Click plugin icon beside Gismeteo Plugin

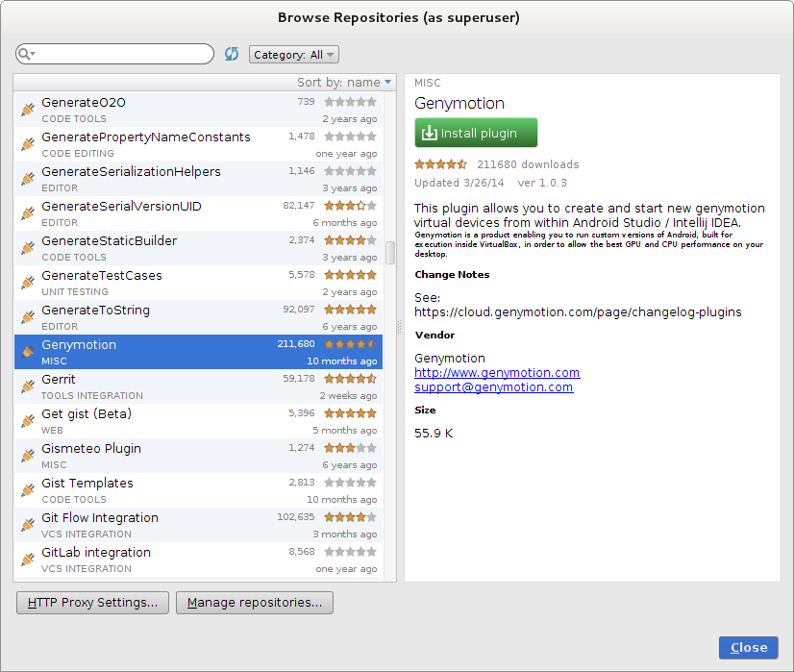[x=28, y=456]
